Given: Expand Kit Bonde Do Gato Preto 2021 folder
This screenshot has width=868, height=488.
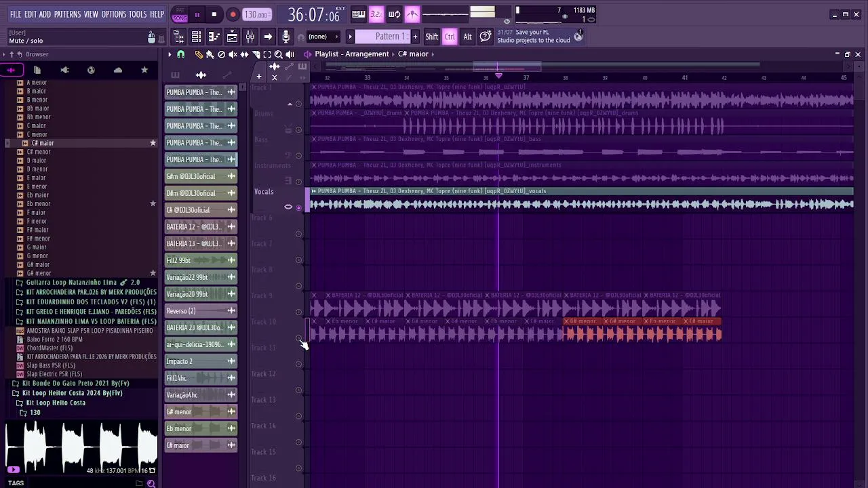Looking at the screenshot, I should 75,384.
